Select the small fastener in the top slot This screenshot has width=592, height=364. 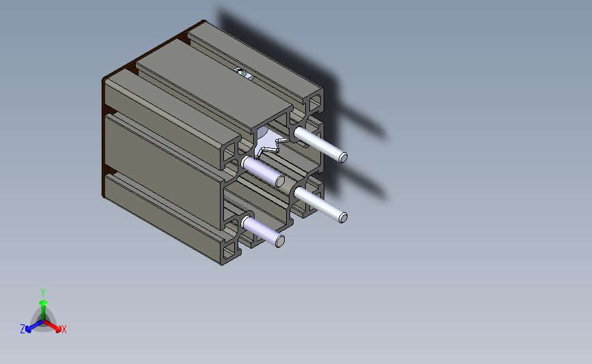(243, 73)
